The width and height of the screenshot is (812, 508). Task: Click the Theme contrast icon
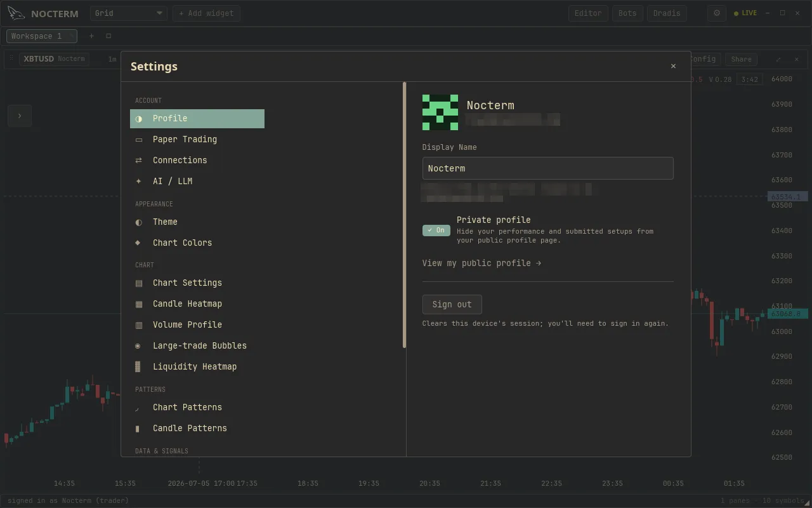pyautogui.click(x=138, y=222)
